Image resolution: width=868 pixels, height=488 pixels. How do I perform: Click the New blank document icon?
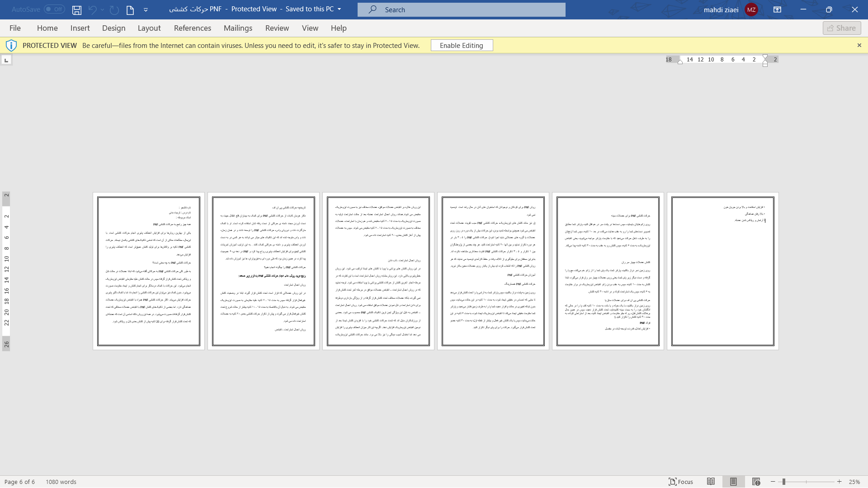[130, 9]
